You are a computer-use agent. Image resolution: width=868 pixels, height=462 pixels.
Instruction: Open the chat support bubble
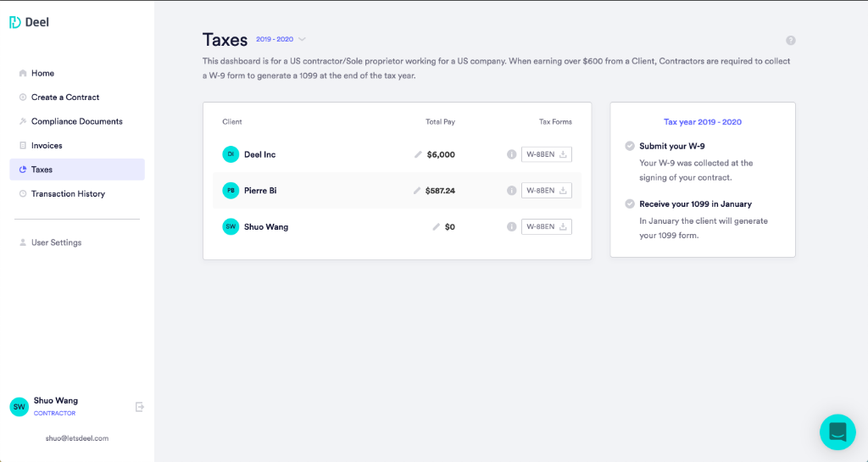pos(837,432)
